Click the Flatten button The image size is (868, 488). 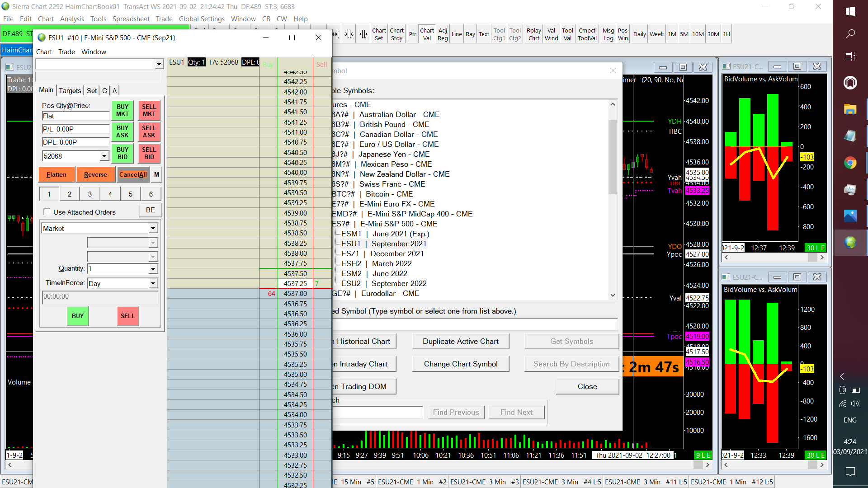click(x=57, y=174)
